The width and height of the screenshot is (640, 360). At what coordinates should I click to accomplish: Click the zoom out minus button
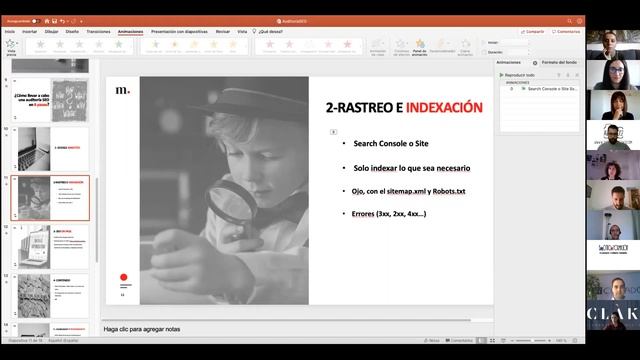[x=512, y=340]
